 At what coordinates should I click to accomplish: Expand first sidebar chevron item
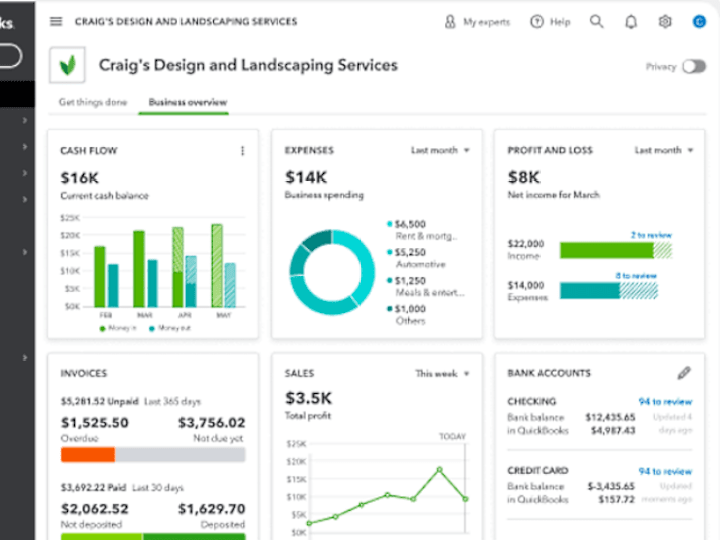click(x=25, y=120)
